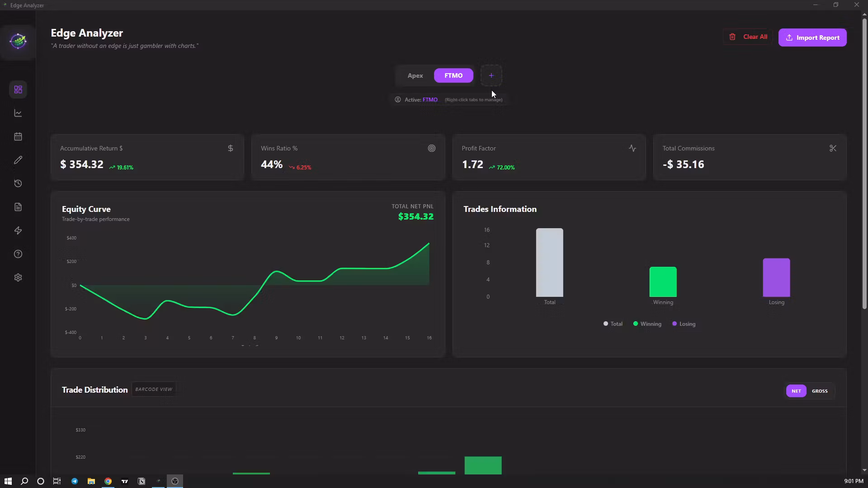Viewport: 868px width, 488px height.
Task: Open Telegram from the taskbar
Action: coord(75,481)
